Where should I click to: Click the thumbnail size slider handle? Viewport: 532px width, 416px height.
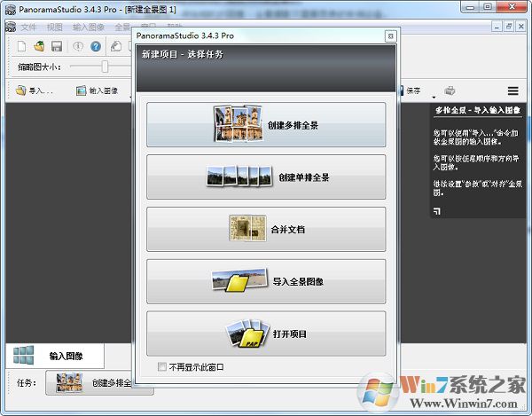click(x=105, y=67)
